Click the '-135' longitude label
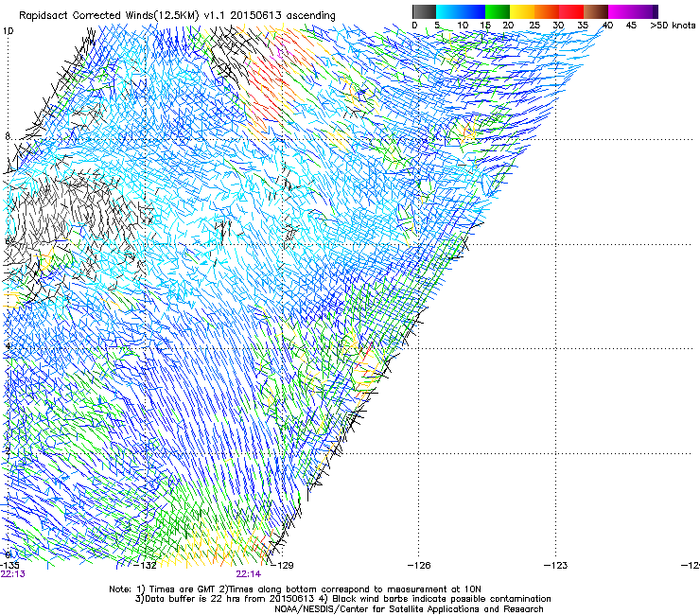 click(9, 566)
